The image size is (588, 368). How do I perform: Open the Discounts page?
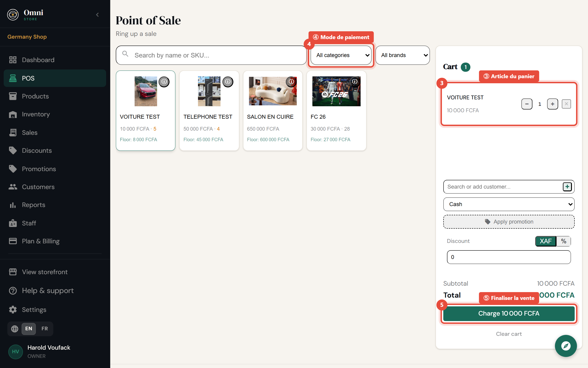coord(55,150)
